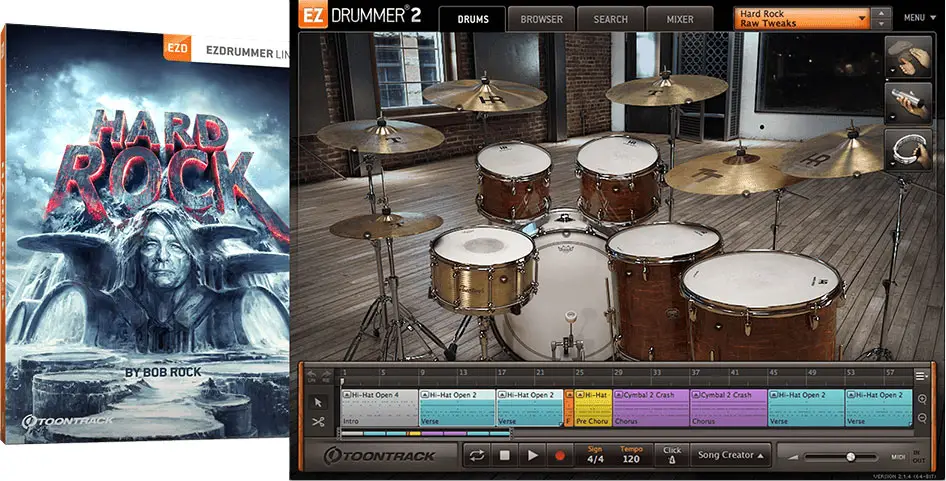
Task: Select the scissors cut tool
Action: 319,422
